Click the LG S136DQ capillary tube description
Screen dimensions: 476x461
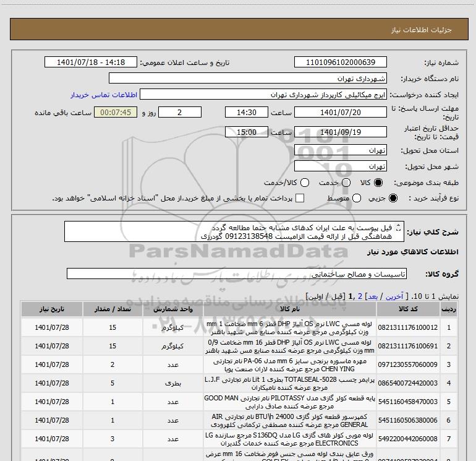pos(289,439)
